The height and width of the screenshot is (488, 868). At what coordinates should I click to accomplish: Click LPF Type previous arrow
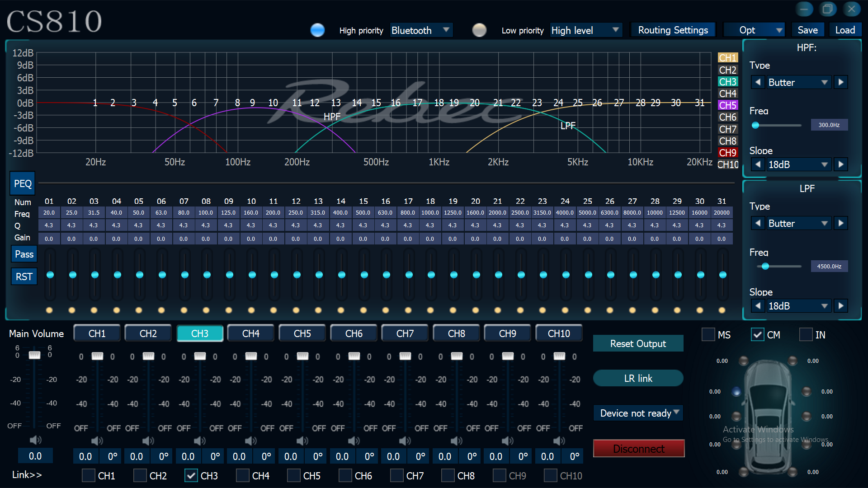pyautogui.click(x=758, y=223)
